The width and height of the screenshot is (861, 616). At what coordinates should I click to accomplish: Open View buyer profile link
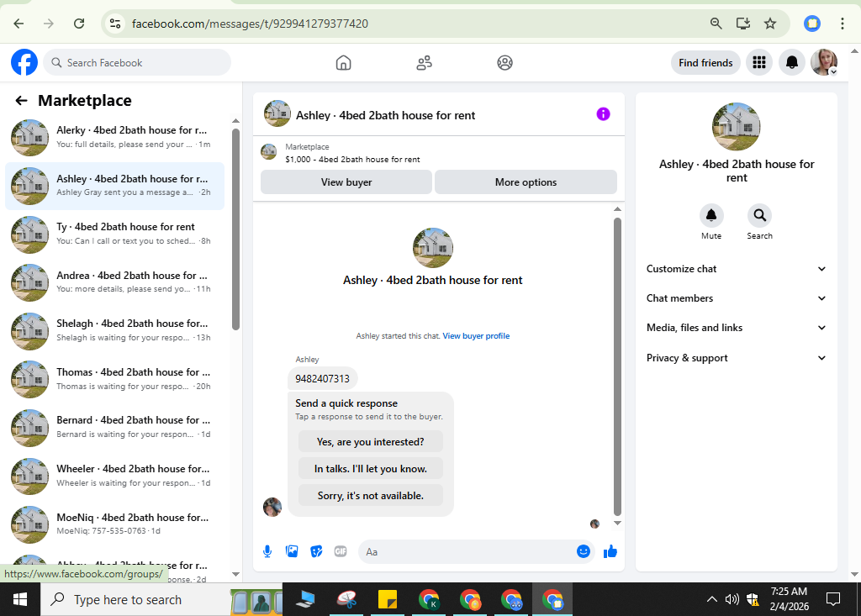[x=476, y=336]
